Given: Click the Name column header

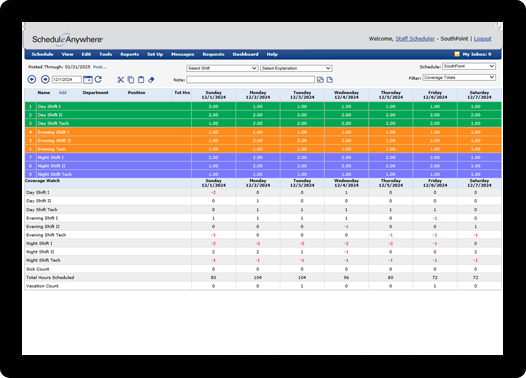Looking at the screenshot, I should [44, 93].
